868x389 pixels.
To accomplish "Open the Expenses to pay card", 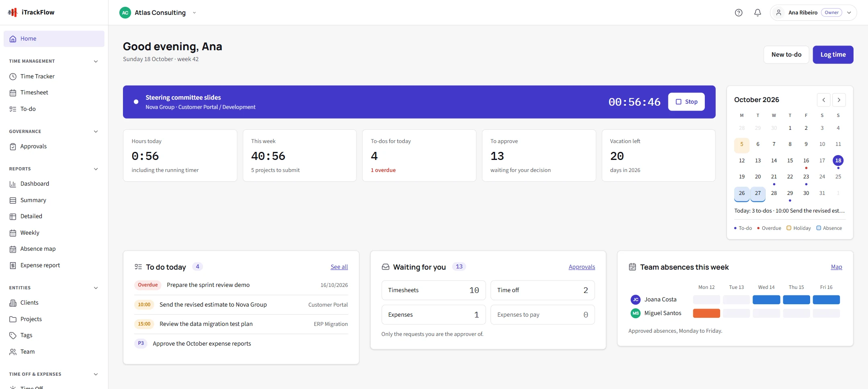I will [x=542, y=315].
